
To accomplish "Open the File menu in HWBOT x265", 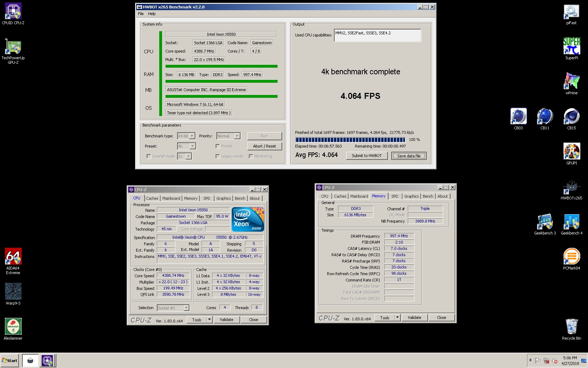I will pos(141,14).
